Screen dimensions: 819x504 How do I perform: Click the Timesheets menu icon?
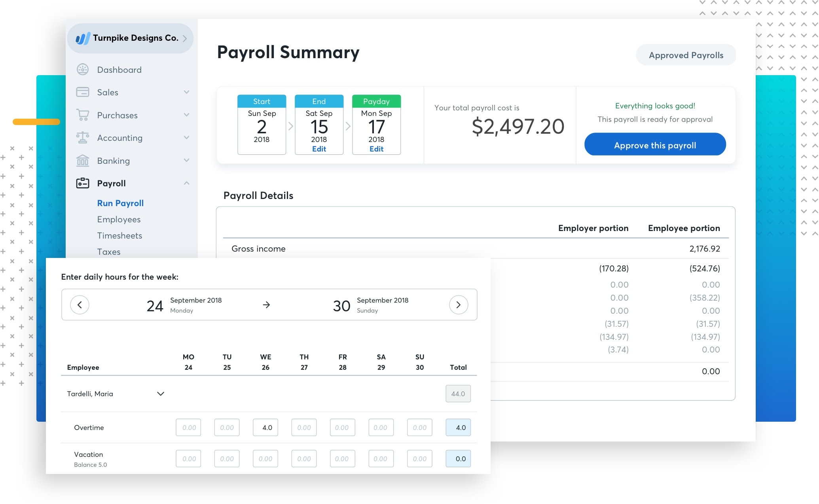coord(120,236)
